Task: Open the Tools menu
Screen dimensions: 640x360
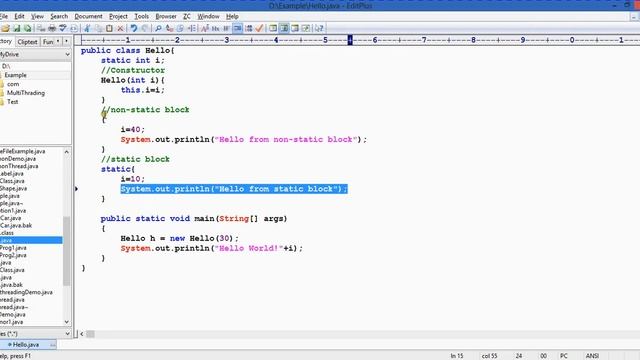Action: (141, 16)
